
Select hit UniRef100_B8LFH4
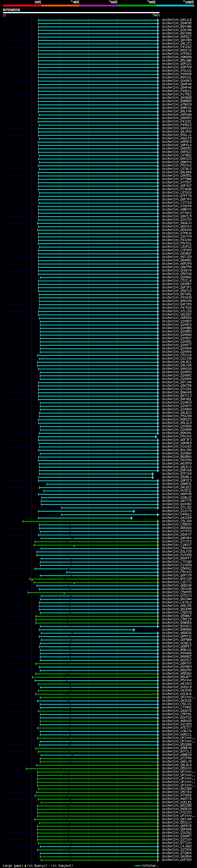[177, 111]
